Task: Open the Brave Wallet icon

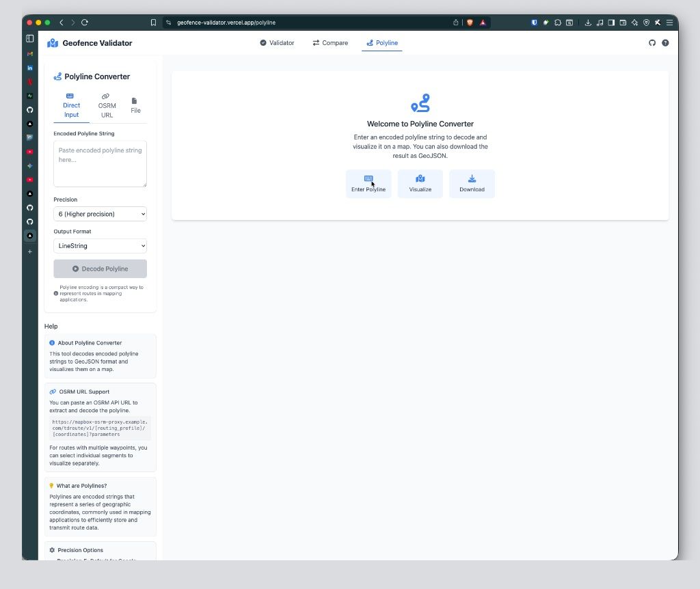Action: [x=623, y=23]
